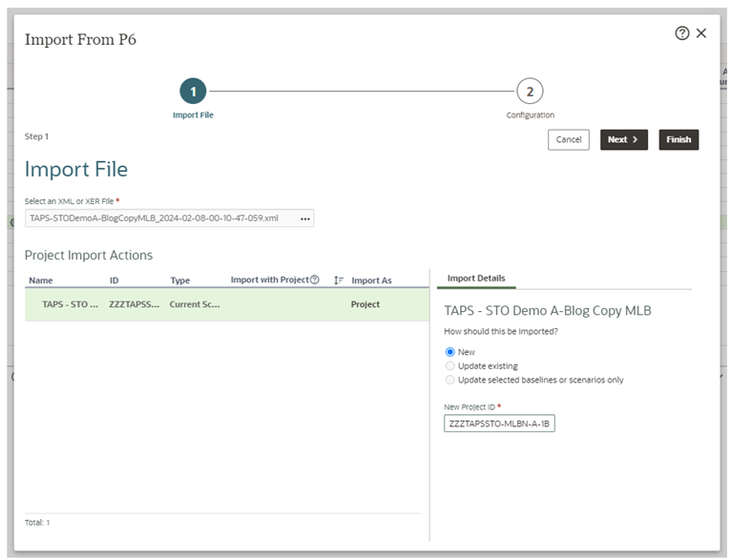
Task: Sort by the Name column header
Action: click(41, 280)
